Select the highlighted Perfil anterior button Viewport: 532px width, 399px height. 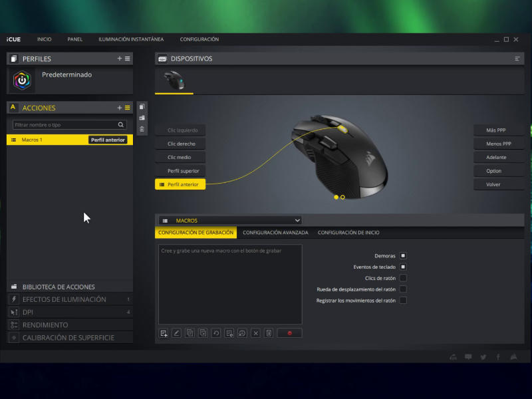(180, 184)
